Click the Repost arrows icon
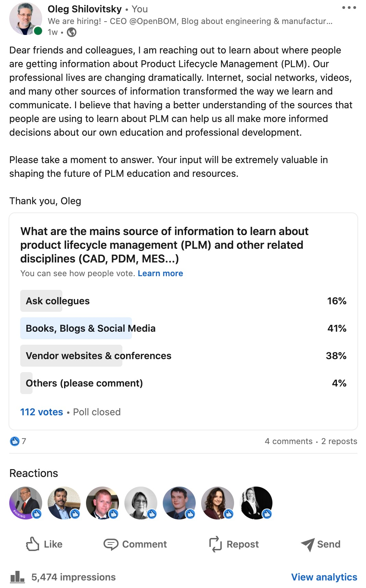This screenshot has height=588, width=366. click(216, 544)
